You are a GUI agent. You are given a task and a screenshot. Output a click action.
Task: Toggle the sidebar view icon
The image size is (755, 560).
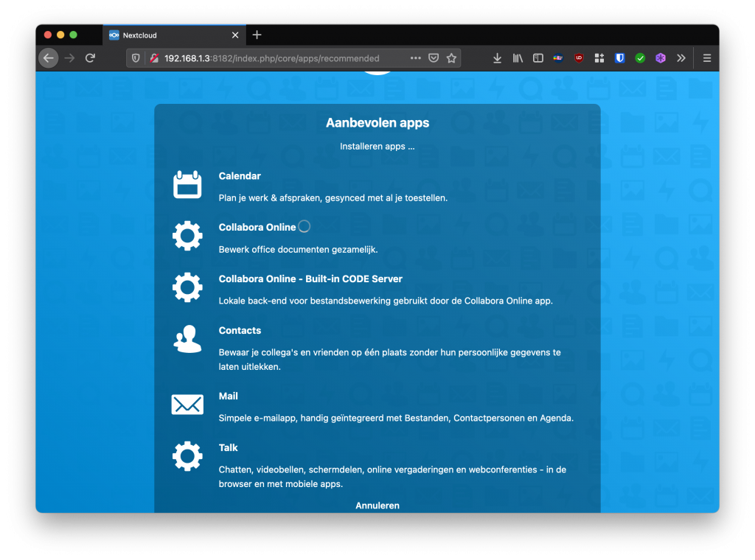(x=537, y=58)
